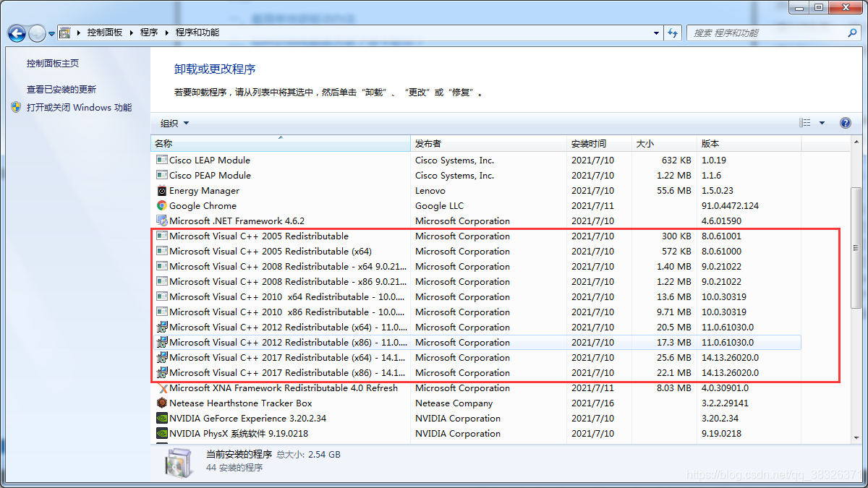This screenshot has width=868, height=488.
Task: Sort by 发布者 column header
Action: 489,143
